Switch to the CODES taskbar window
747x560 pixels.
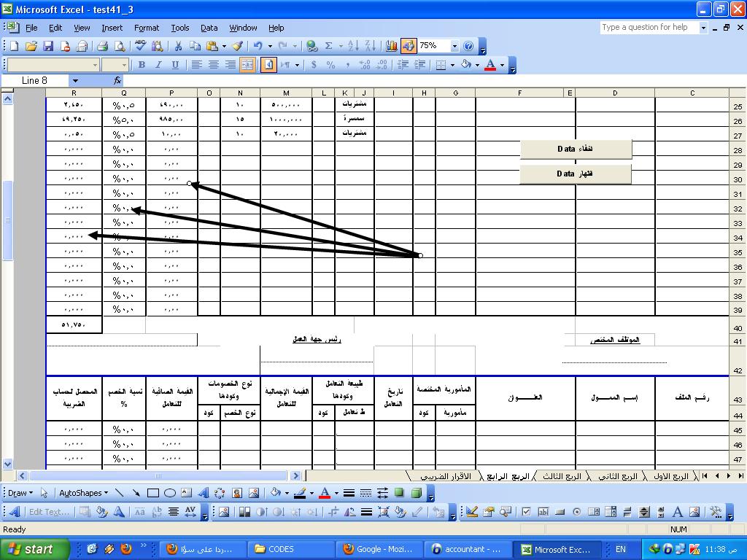pos(290,549)
